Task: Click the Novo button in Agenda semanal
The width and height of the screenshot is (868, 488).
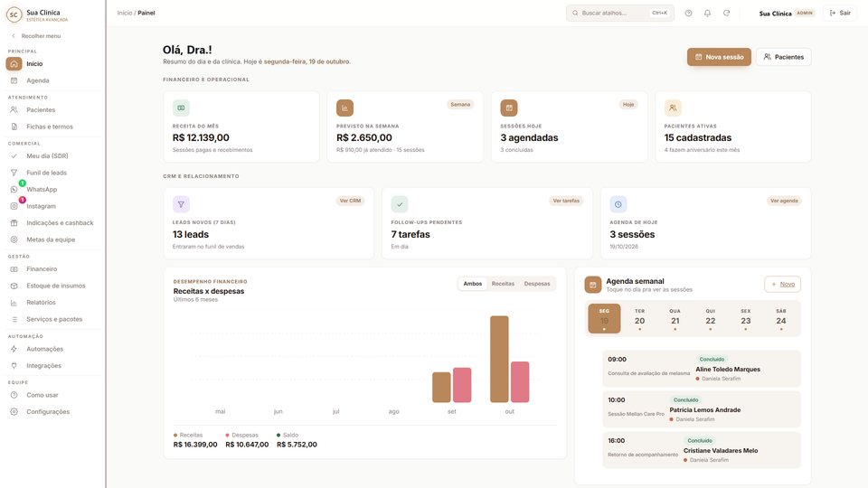Action: pyautogui.click(x=782, y=285)
